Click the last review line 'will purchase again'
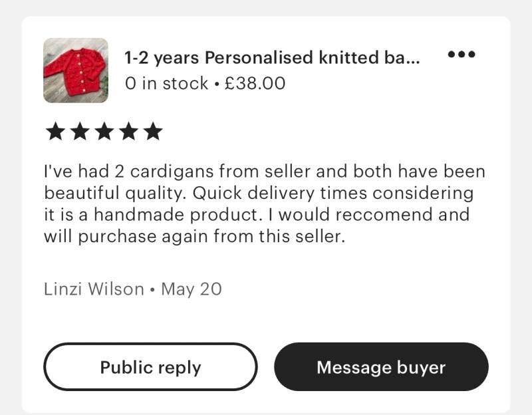532x415 pixels. point(194,236)
